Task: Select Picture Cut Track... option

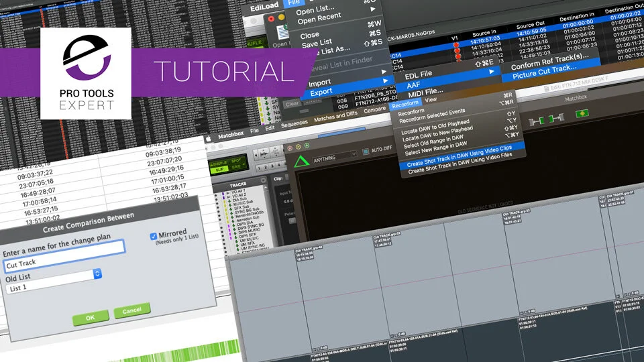Action: tap(544, 72)
